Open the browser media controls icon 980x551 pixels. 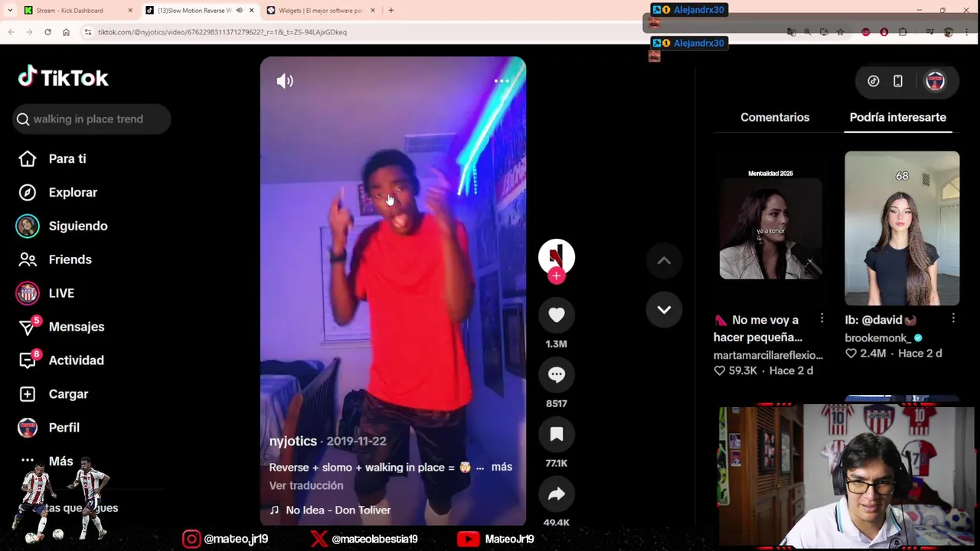929,32
